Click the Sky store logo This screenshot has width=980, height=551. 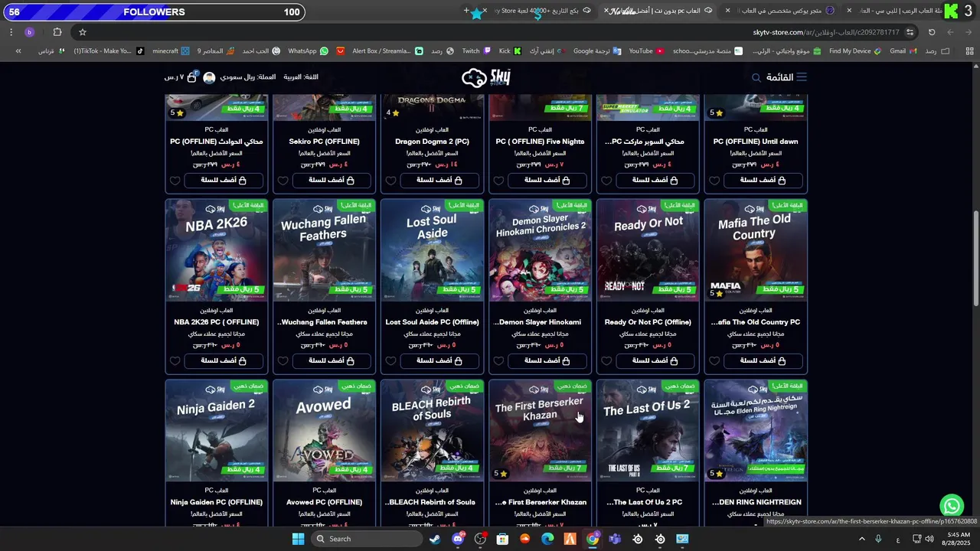[485, 77]
